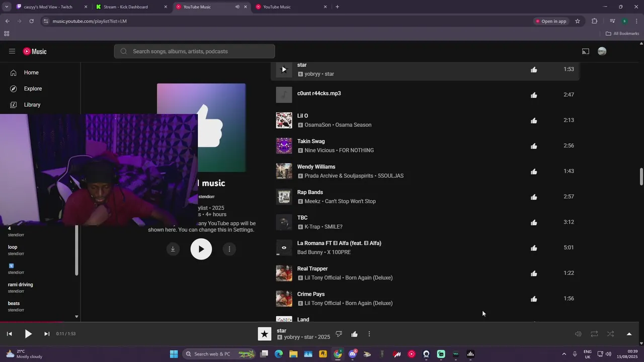Open Lil O album art thumbnail
The height and width of the screenshot is (362, 644).
tap(284, 120)
